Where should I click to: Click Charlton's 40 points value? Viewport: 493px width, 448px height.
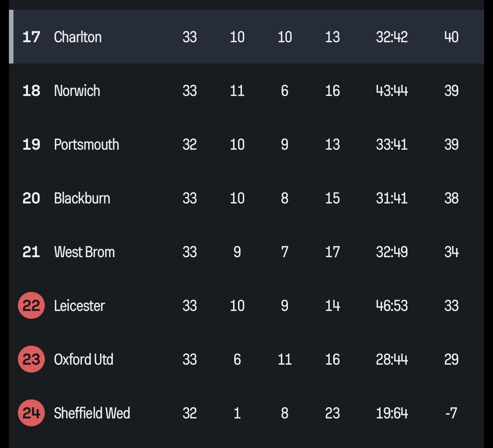tap(451, 37)
